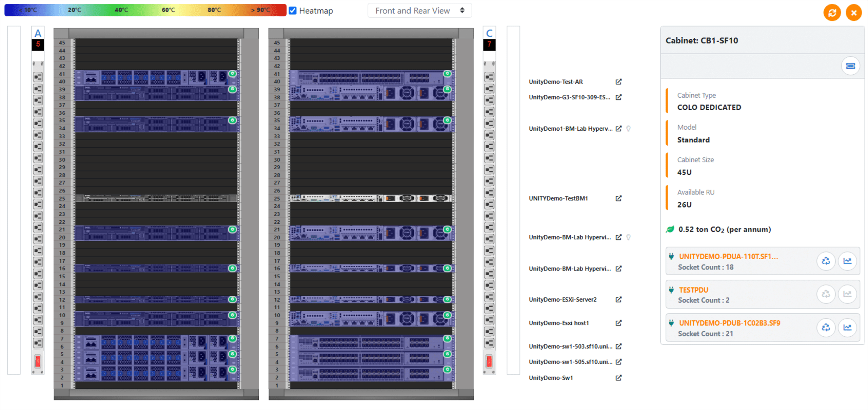The image size is (868, 410).
Task: Click red breaker on PDU C
Action: [x=489, y=361]
